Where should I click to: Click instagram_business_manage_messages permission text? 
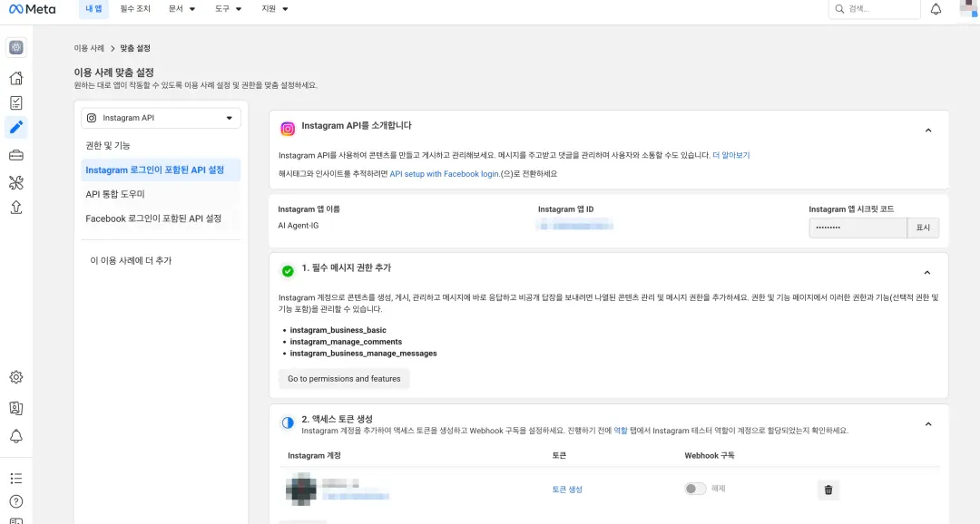363,354
